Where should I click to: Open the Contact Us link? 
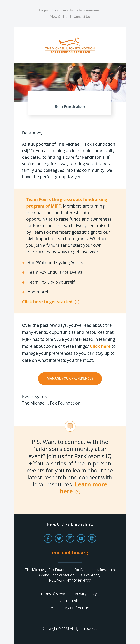(x=82, y=17)
